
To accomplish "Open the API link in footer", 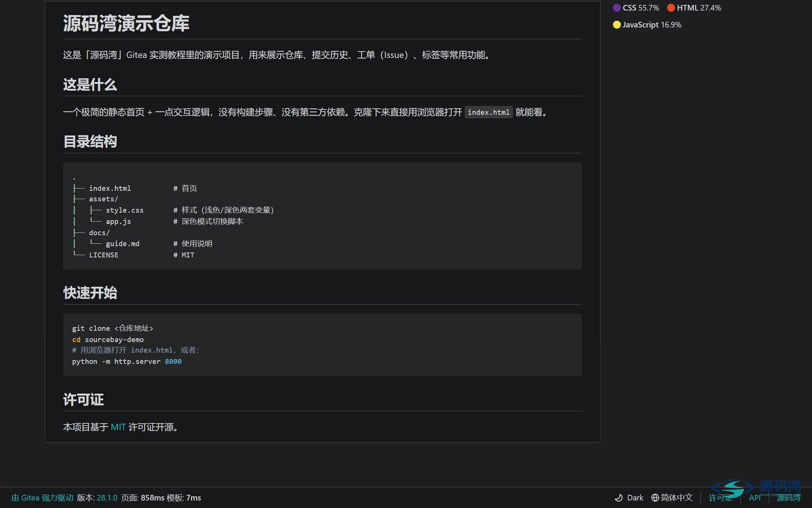I will tap(755, 498).
